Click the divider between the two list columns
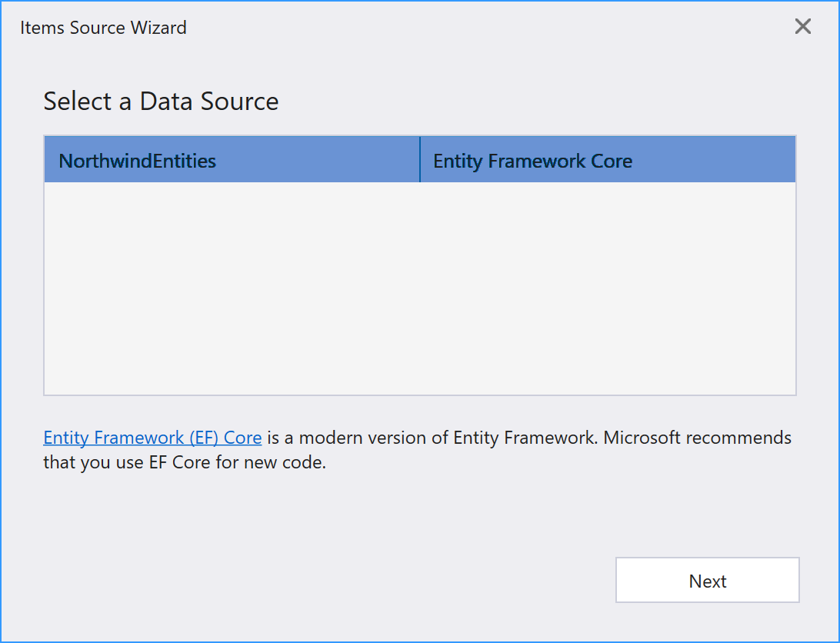The image size is (840, 643). point(420,160)
